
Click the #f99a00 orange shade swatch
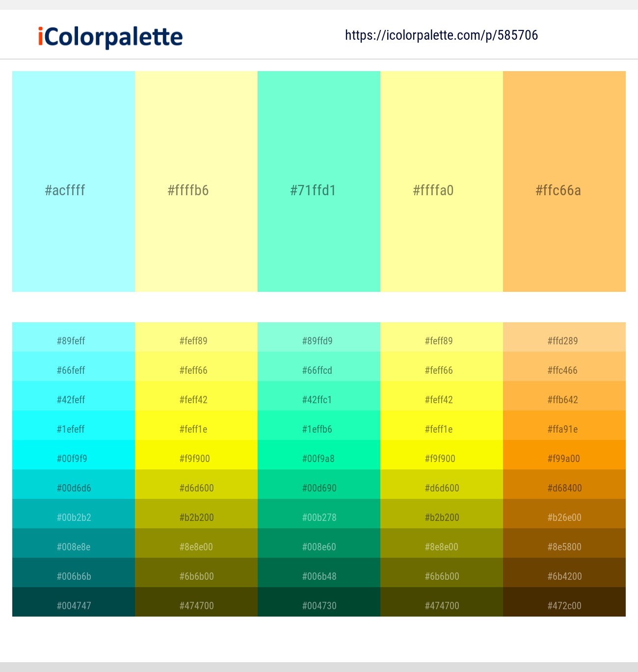point(563,458)
